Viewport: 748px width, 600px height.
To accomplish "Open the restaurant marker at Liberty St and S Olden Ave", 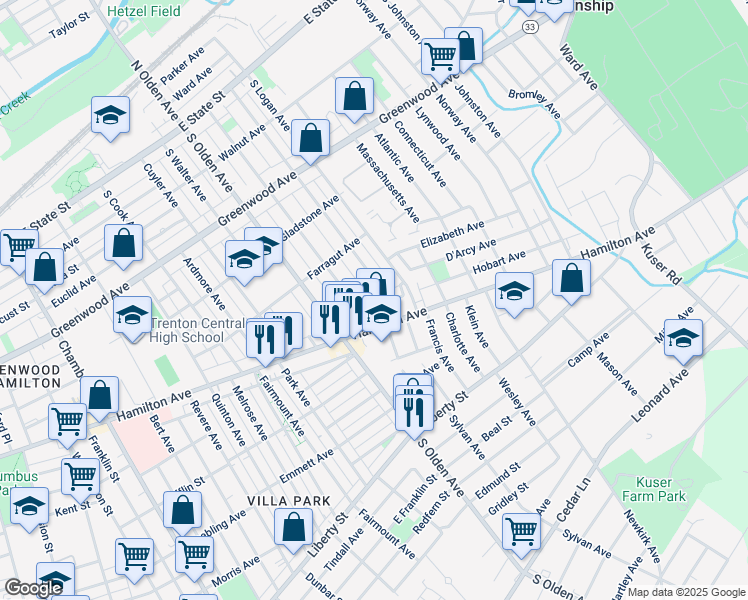I will [x=412, y=410].
